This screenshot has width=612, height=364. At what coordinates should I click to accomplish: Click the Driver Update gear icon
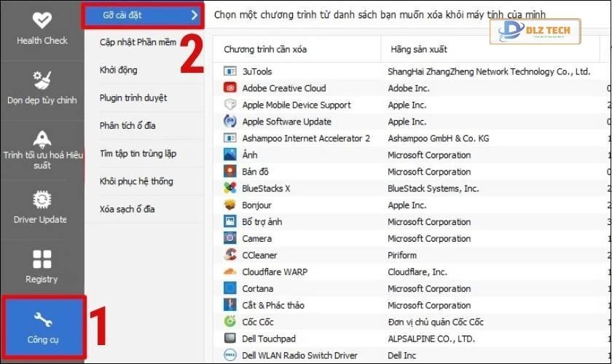click(42, 199)
